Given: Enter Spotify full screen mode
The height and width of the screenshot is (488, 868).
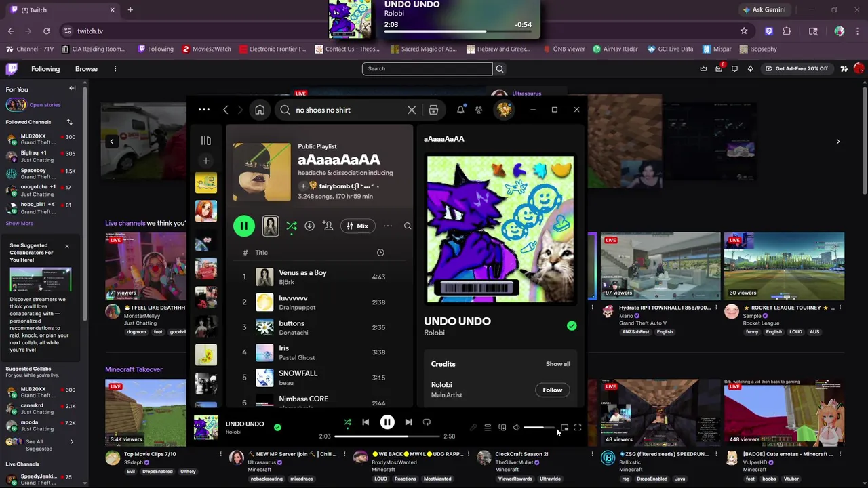Looking at the screenshot, I should point(578,428).
